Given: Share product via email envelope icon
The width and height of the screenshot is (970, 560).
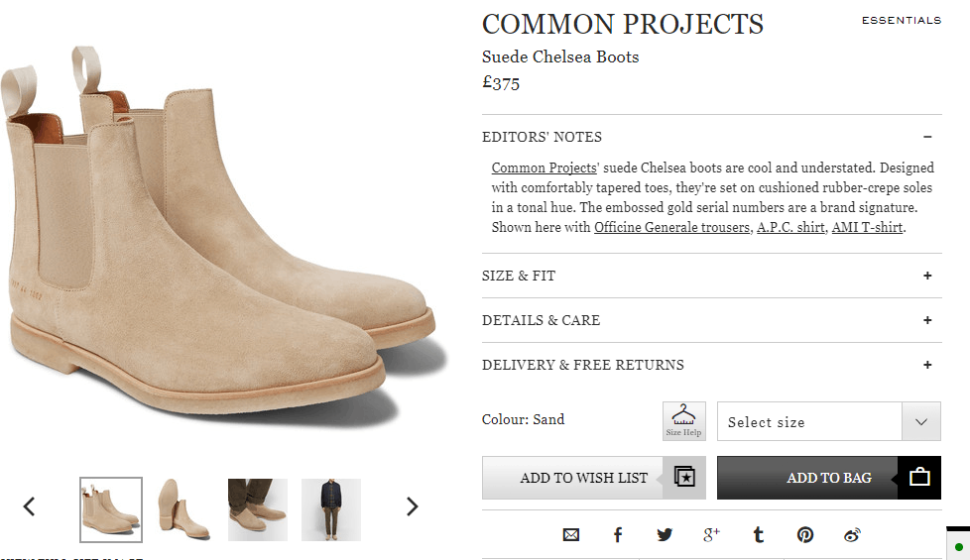Looking at the screenshot, I should pyautogui.click(x=570, y=535).
